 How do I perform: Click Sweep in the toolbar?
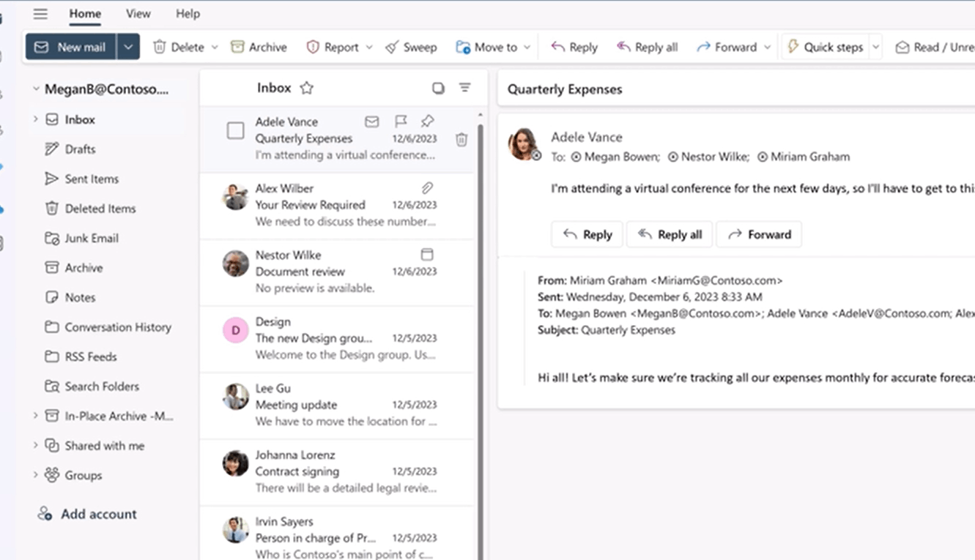pos(411,47)
